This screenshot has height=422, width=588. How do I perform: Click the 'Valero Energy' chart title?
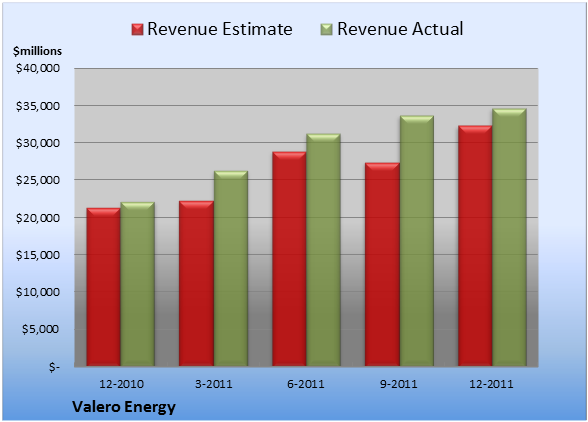tap(124, 407)
